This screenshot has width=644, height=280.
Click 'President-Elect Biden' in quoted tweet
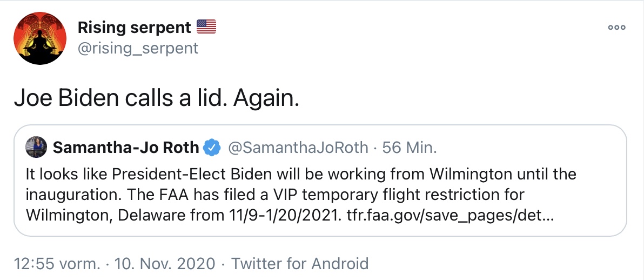[192, 175]
